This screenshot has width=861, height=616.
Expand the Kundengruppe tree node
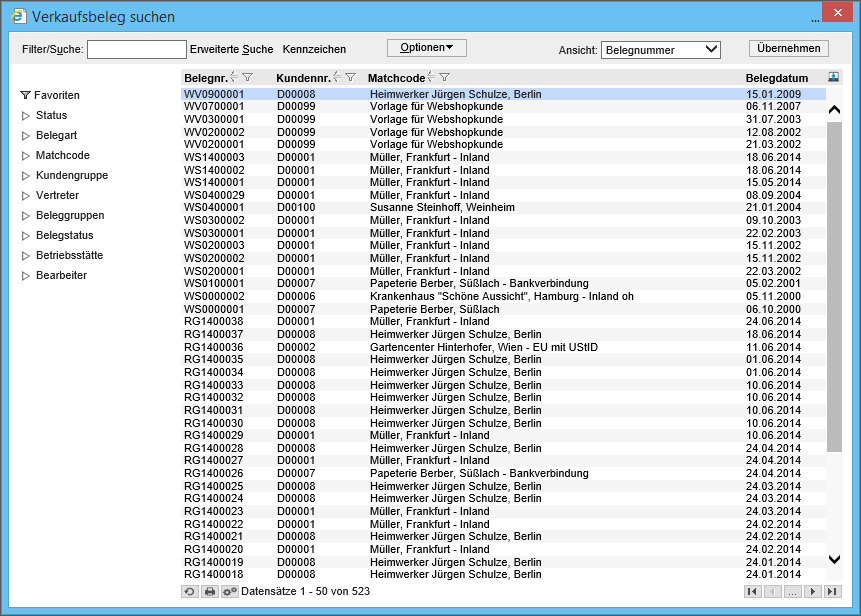[x=25, y=176]
